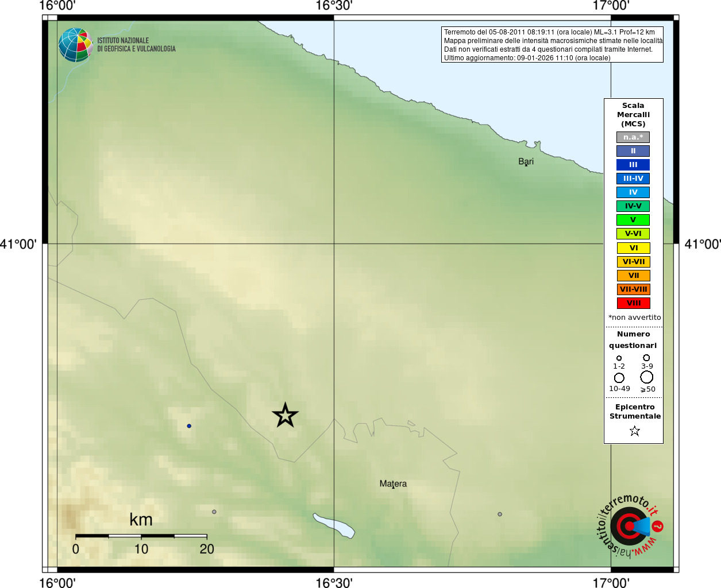Click the Dati non verificati line
This screenshot has width=721, height=588.
click(548, 49)
